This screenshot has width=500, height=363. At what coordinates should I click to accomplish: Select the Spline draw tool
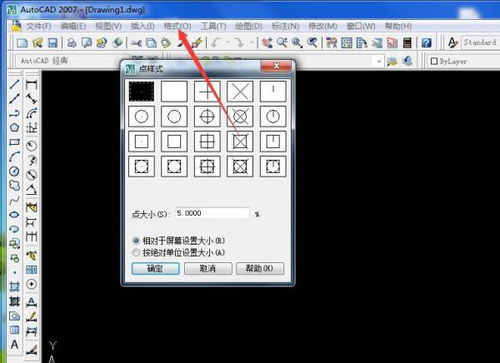coord(14,200)
